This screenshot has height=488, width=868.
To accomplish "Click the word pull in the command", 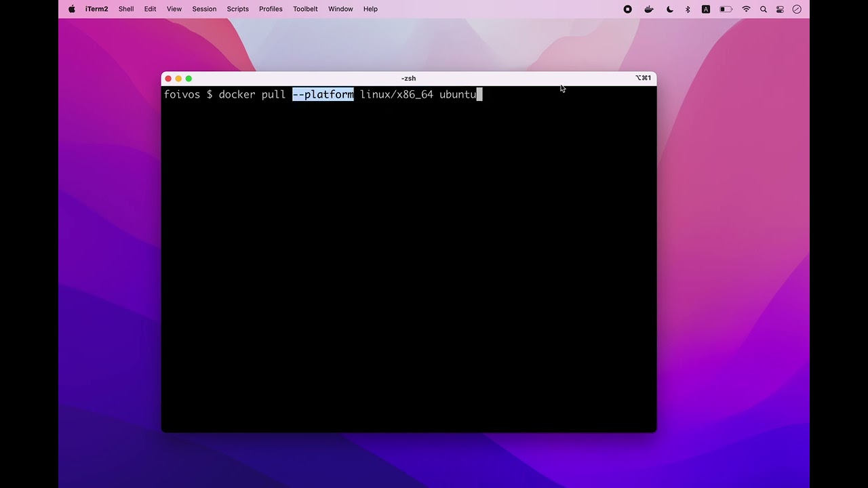I will (x=274, y=94).
